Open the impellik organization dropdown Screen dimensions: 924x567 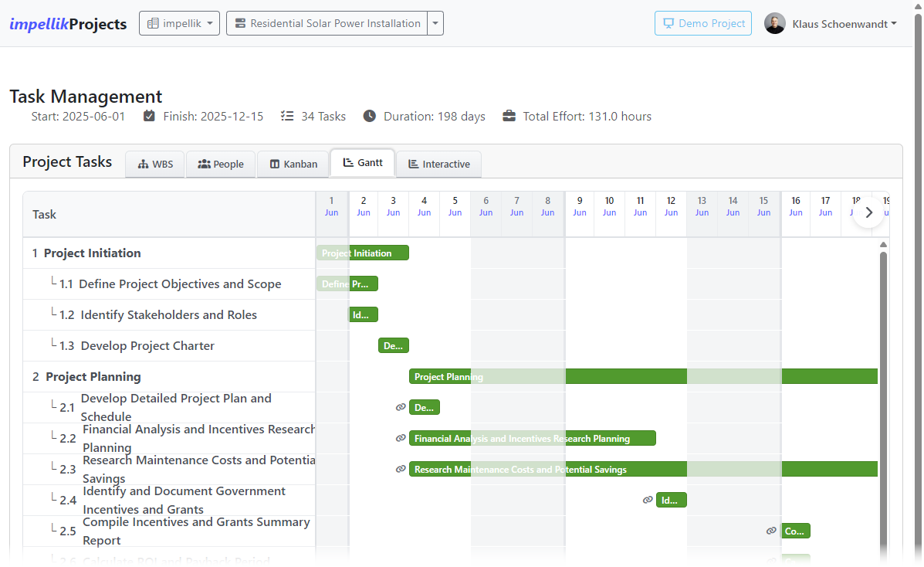pos(179,24)
